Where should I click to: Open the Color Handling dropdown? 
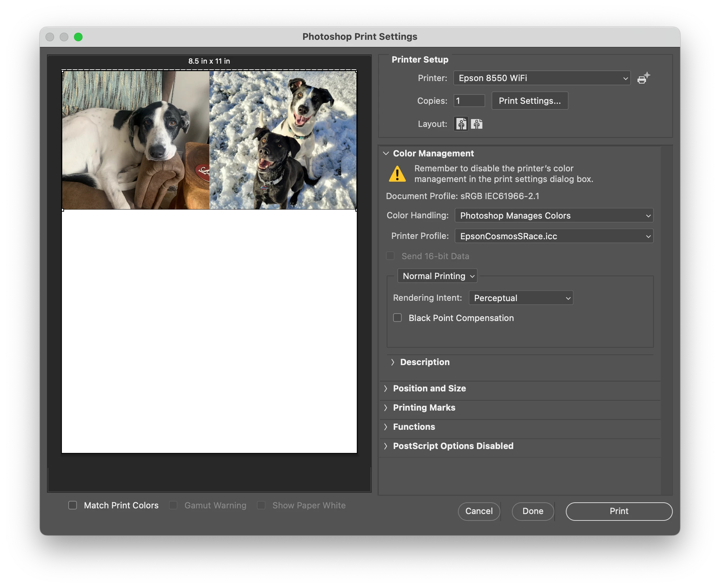[554, 215]
